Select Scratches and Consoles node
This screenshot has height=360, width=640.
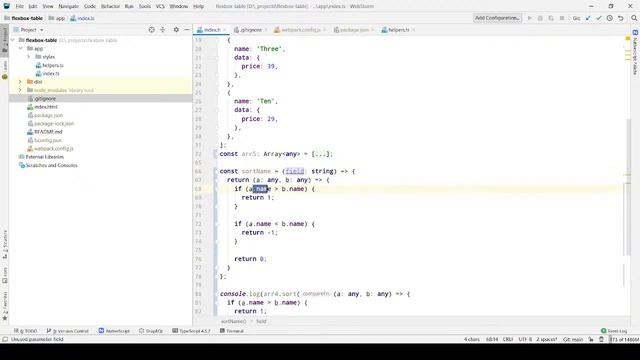click(48, 165)
